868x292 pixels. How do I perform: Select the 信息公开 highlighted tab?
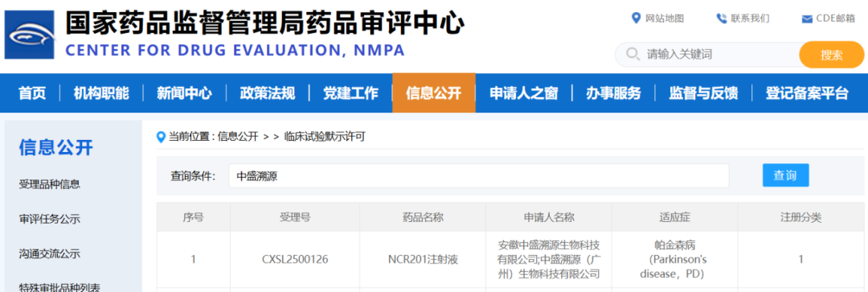[434, 93]
